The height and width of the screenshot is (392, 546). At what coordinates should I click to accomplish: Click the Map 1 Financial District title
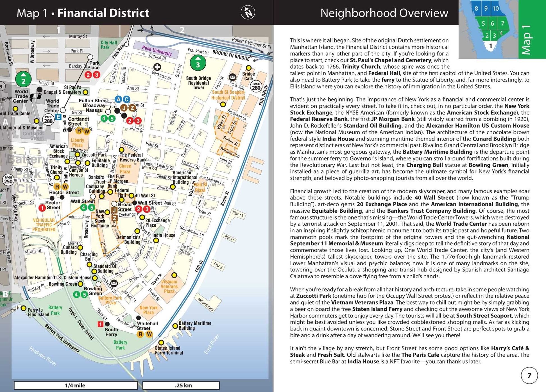[83, 13]
